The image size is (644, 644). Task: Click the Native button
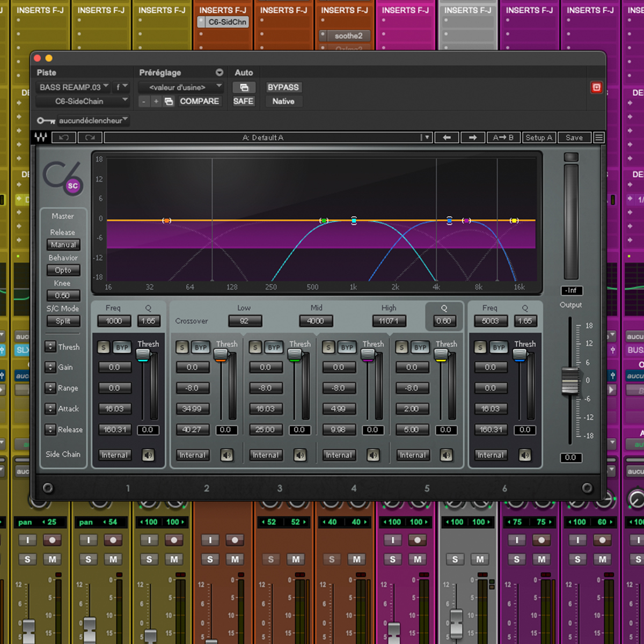pyautogui.click(x=283, y=101)
